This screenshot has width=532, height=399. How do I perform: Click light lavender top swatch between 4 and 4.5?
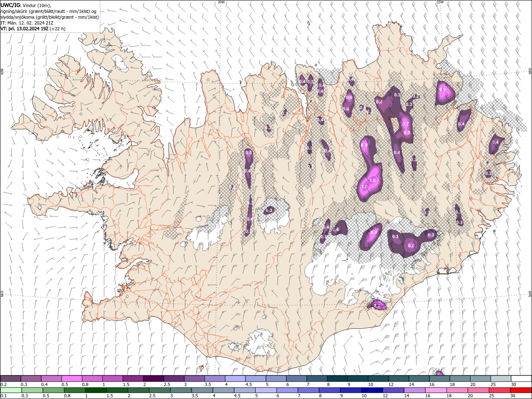coord(235,379)
